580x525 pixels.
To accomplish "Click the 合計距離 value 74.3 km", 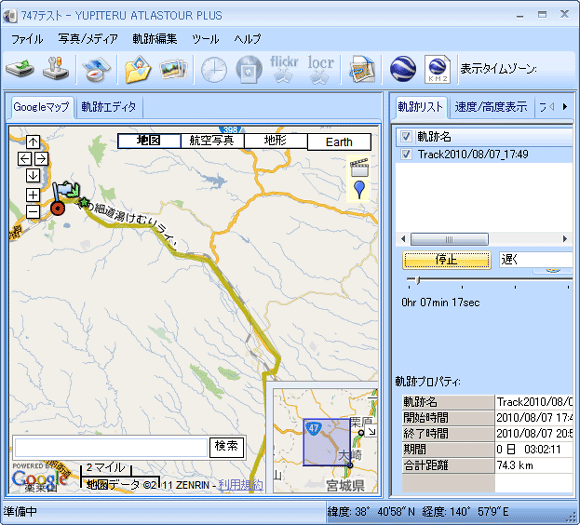I will [x=515, y=465].
